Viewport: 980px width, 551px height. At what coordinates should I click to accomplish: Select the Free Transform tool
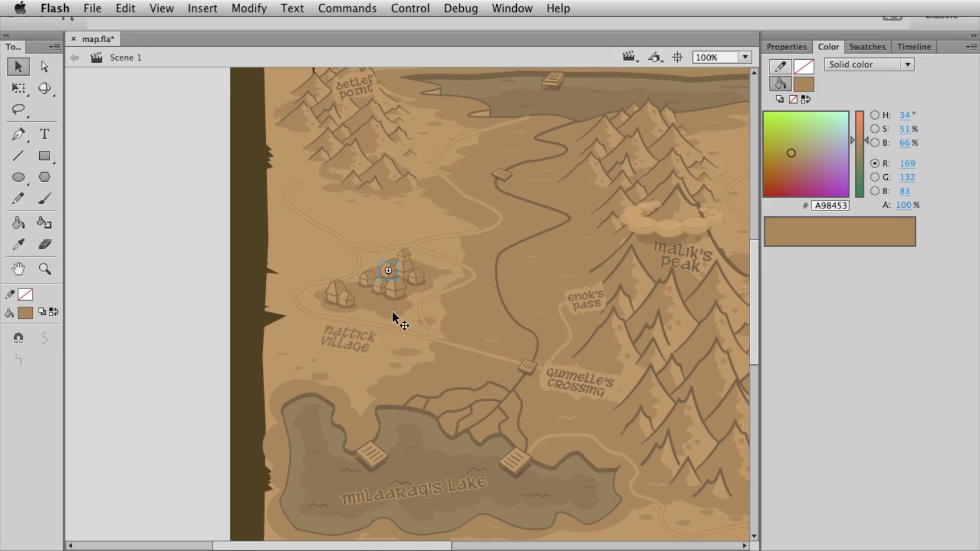pos(19,89)
